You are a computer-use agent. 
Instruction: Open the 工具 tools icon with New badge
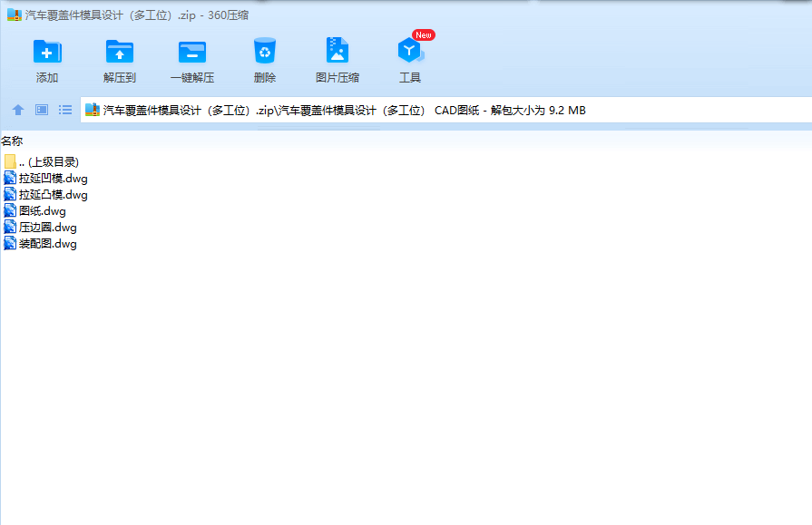click(411, 50)
